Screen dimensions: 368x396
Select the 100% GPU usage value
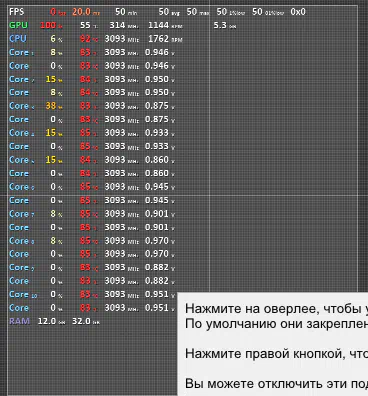[51, 25]
